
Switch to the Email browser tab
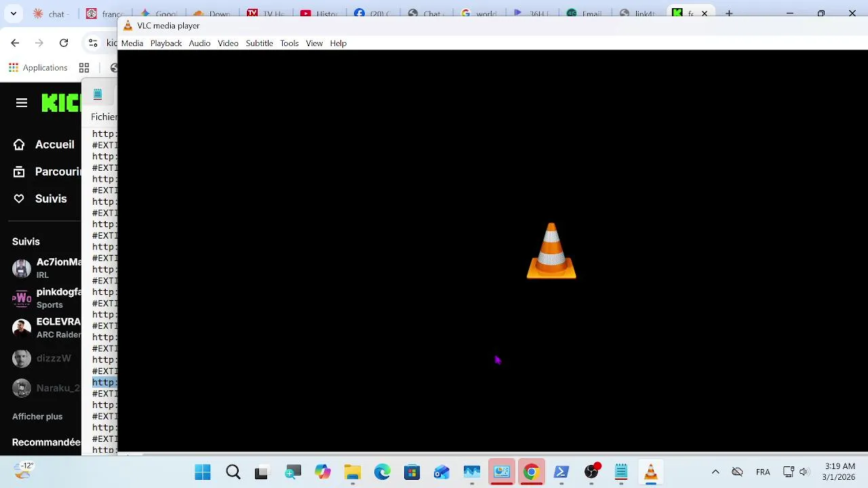point(584,14)
